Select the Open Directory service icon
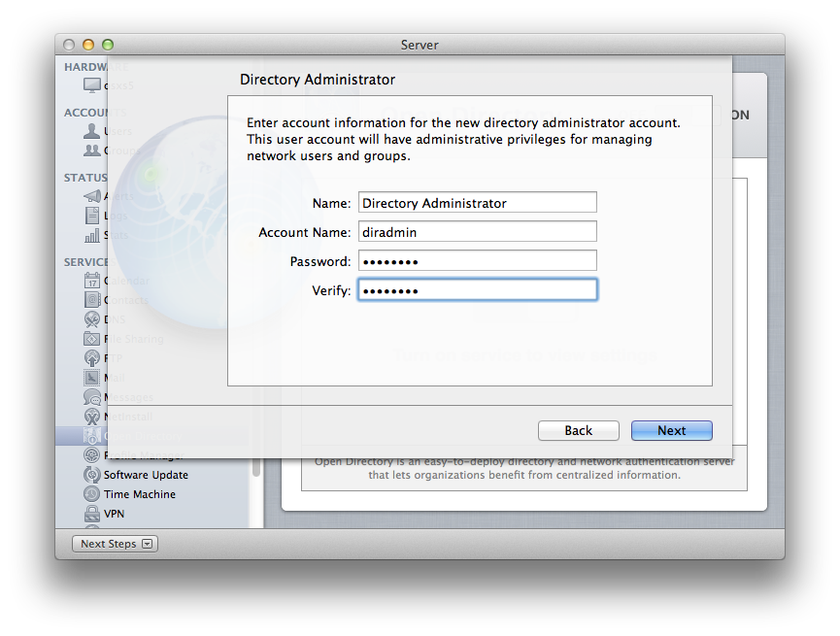 point(92,436)
